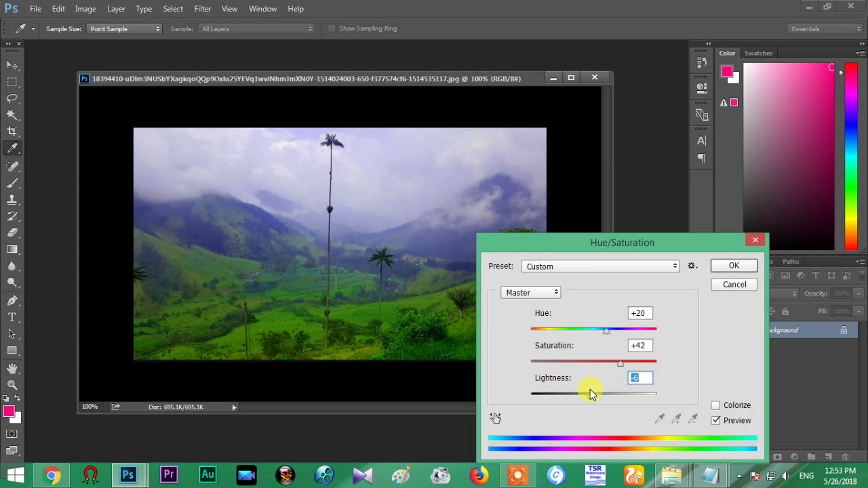Open the layer Opacity dropdown arrow
This screenshot has width=868, height=488.
click(x=858, y=293)
